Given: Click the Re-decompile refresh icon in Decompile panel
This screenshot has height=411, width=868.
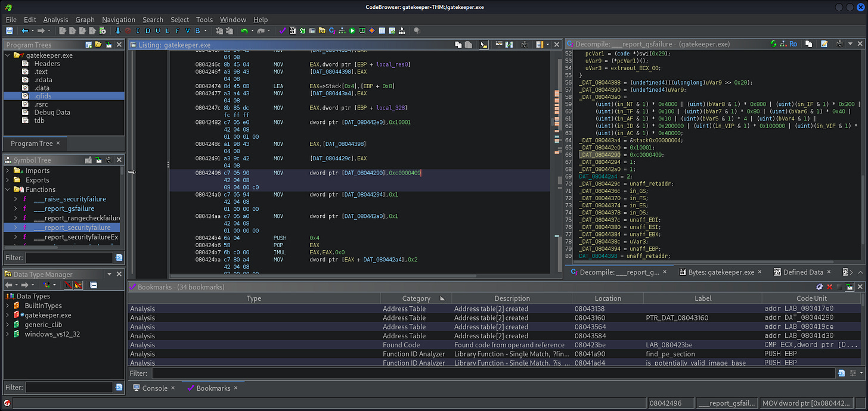Looking at the screenshot, I should (774, 44).
